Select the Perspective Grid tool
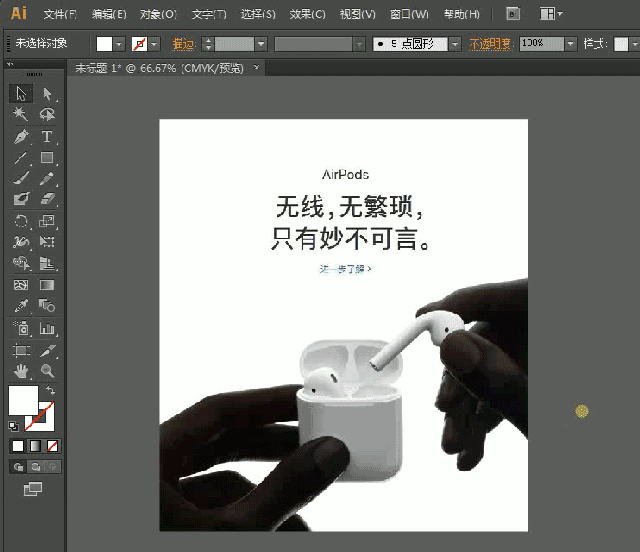Screen dimensions: 640x552 47,263
